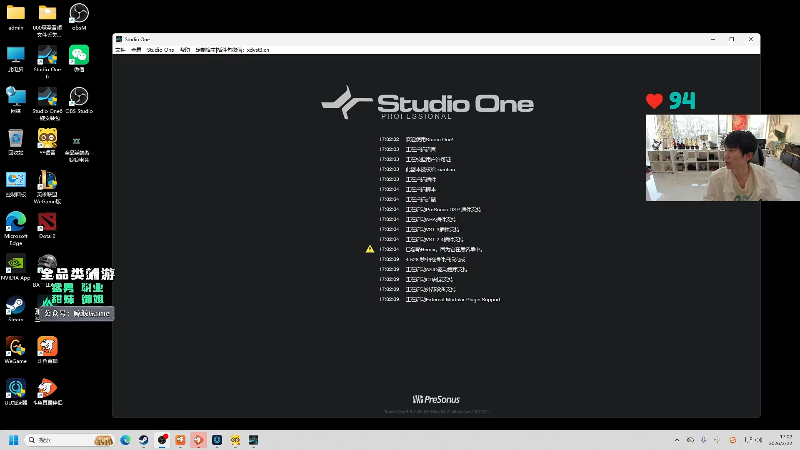800x450 pixels.
Task: Open the green WeChat desktop icon
Action: [x=79, y=58]
